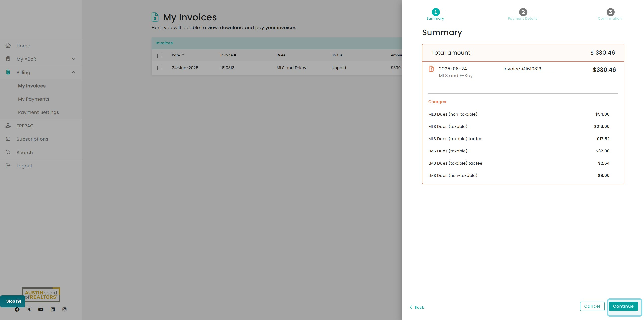This screenshot has width=644, height=320.
Task: Go back with the Back link
Action: pos(417,307)
